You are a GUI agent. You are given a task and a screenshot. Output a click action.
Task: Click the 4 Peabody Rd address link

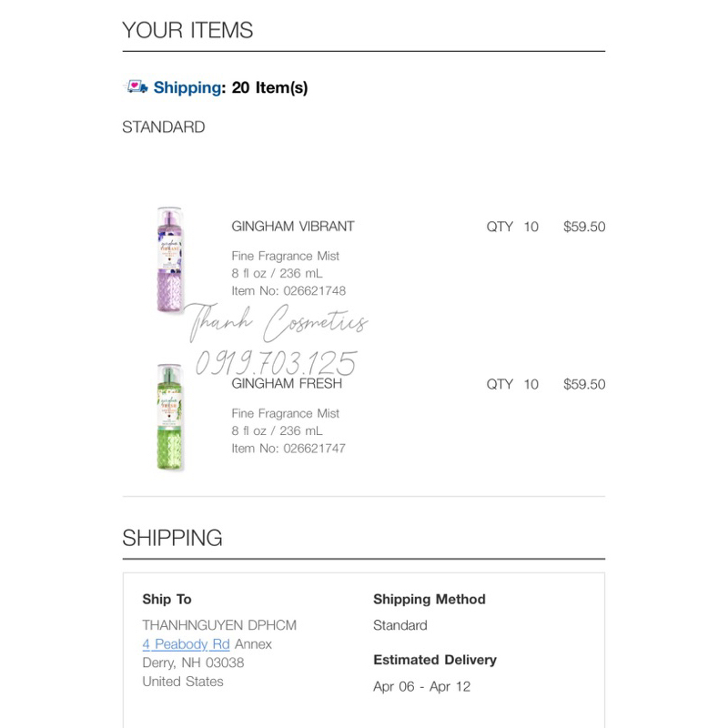click(186, 644)
